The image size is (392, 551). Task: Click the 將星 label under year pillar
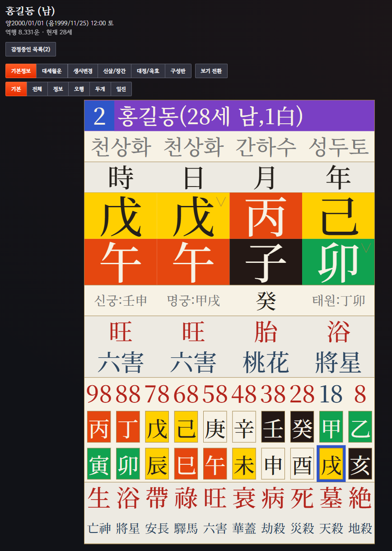[x=338, y=363]
